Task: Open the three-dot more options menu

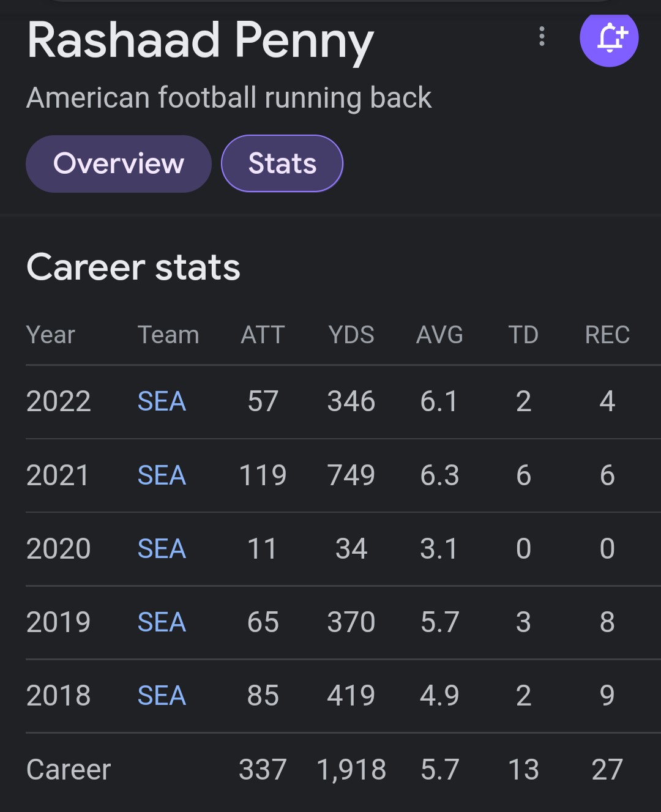Action: click(542, 37)
